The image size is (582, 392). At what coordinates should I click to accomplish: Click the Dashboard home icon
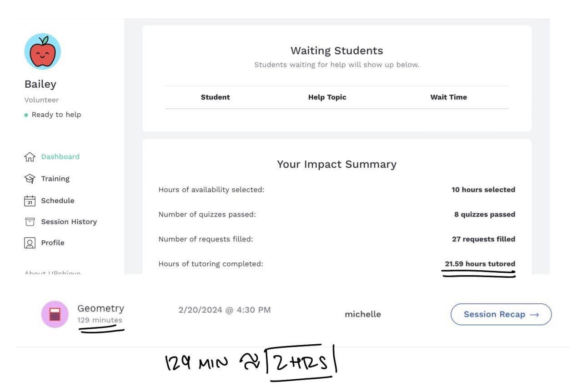(30, 157)
